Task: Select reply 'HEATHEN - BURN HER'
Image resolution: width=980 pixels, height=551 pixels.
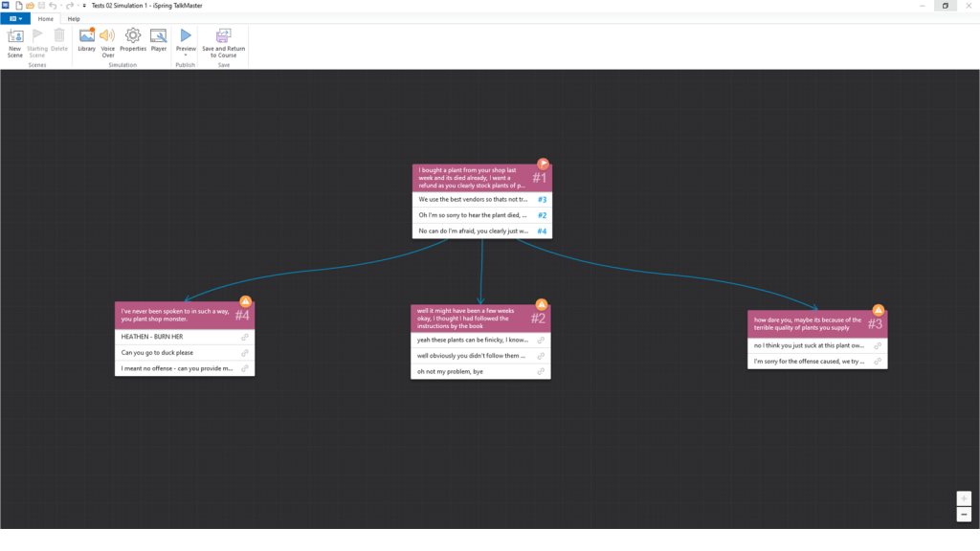Action: point(185,337)
